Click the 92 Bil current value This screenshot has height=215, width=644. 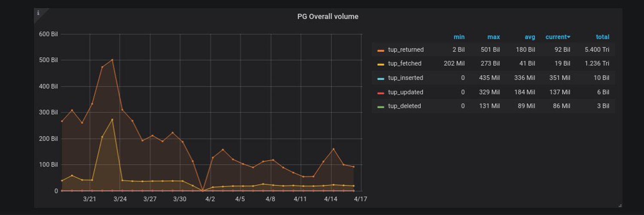[x=562, y=50]
